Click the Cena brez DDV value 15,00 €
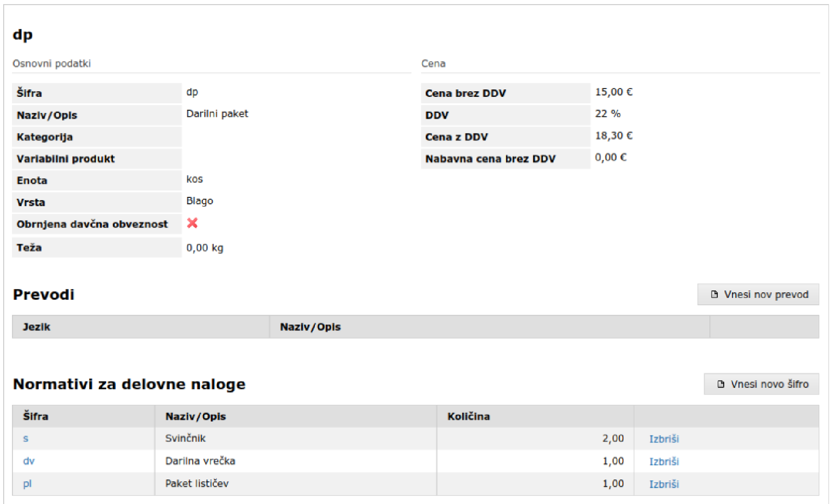Image resolution: width=834 pixels, height=504 pixels. [x=613, y=92]
